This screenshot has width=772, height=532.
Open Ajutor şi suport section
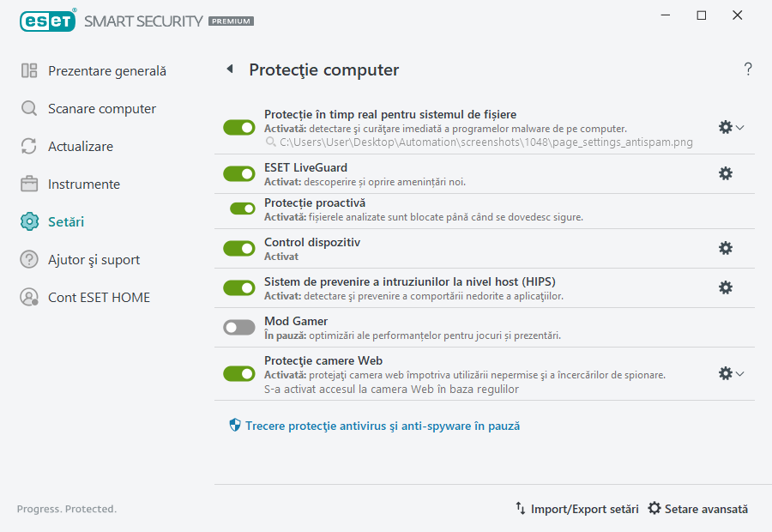click(x=28, y=259)
